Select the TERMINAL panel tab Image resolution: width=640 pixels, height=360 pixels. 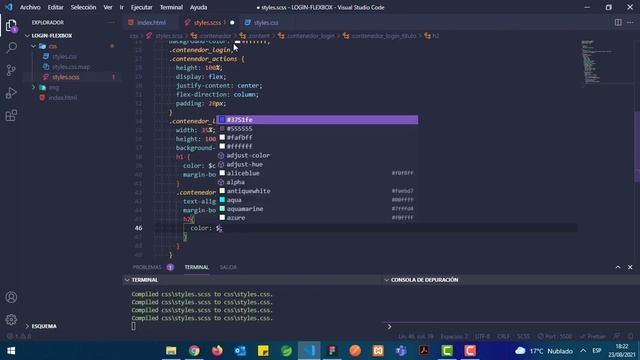[196, 267]
